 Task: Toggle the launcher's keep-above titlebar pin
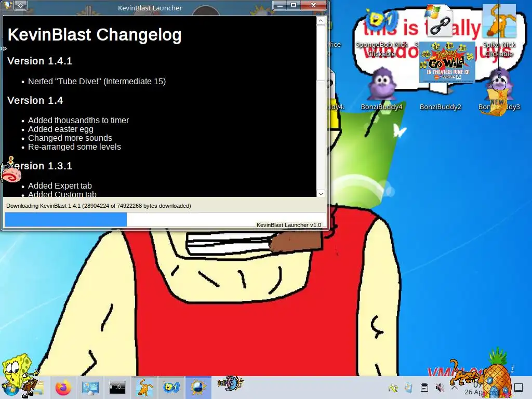[x=21, y=5]
